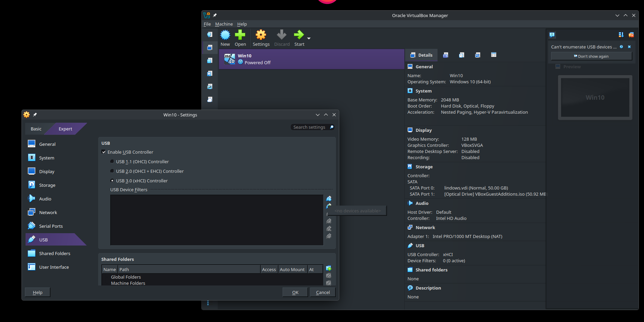Select Network in settings sidebar
The height and width of the screenshot is (322, 644).
pos(48,212)
